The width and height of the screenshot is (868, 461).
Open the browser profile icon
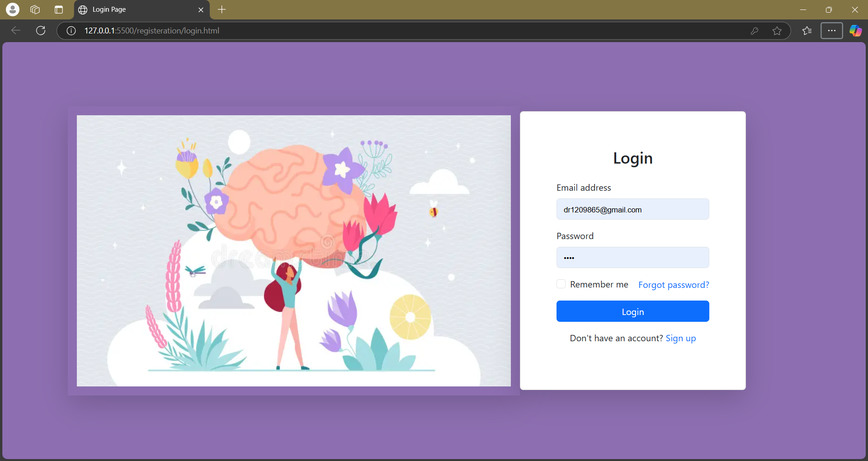(13, 9)
